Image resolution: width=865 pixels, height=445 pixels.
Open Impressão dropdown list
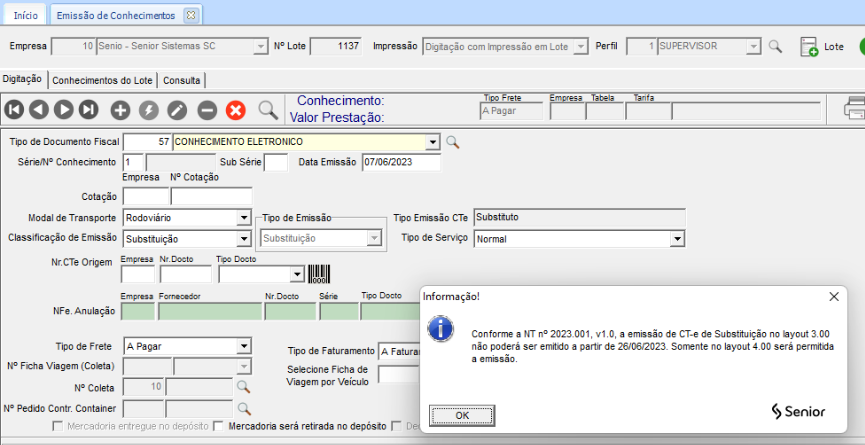580,47
